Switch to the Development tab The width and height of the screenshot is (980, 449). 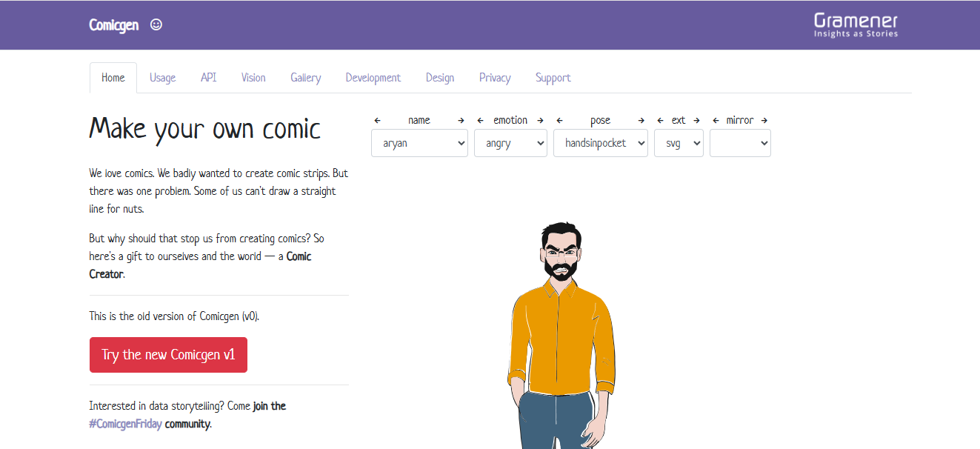pyautogui.click(x=373, y=78)
